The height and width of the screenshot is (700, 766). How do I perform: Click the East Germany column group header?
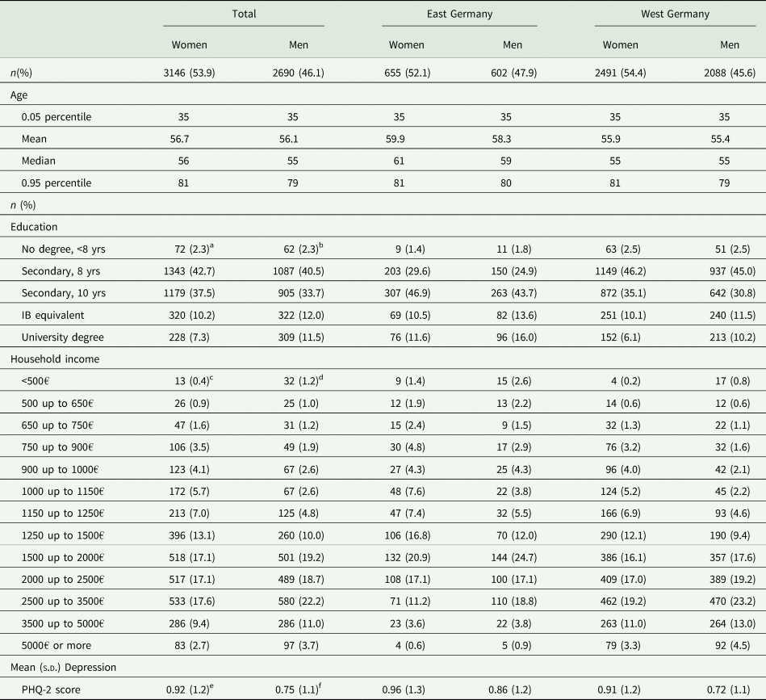click(459, 14)
